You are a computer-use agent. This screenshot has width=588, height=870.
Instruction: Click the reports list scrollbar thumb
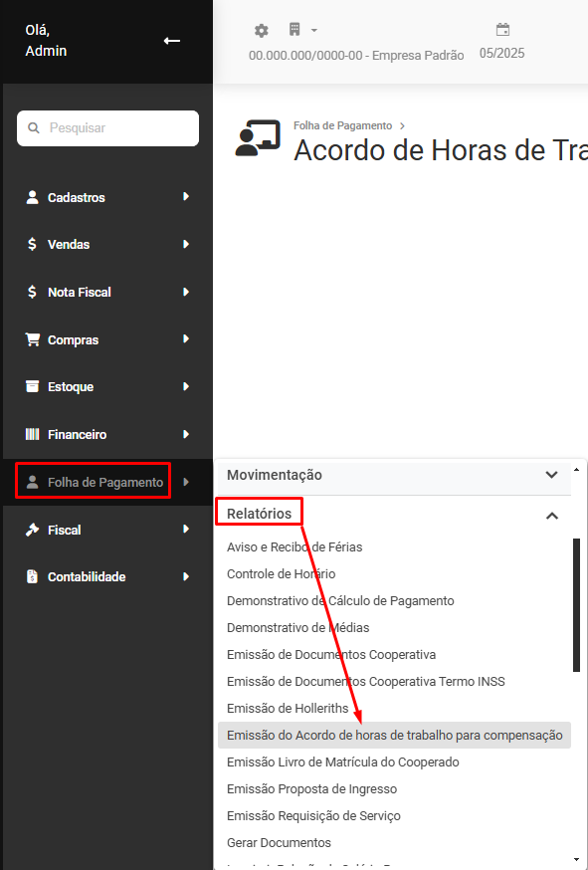pos(576,605)
